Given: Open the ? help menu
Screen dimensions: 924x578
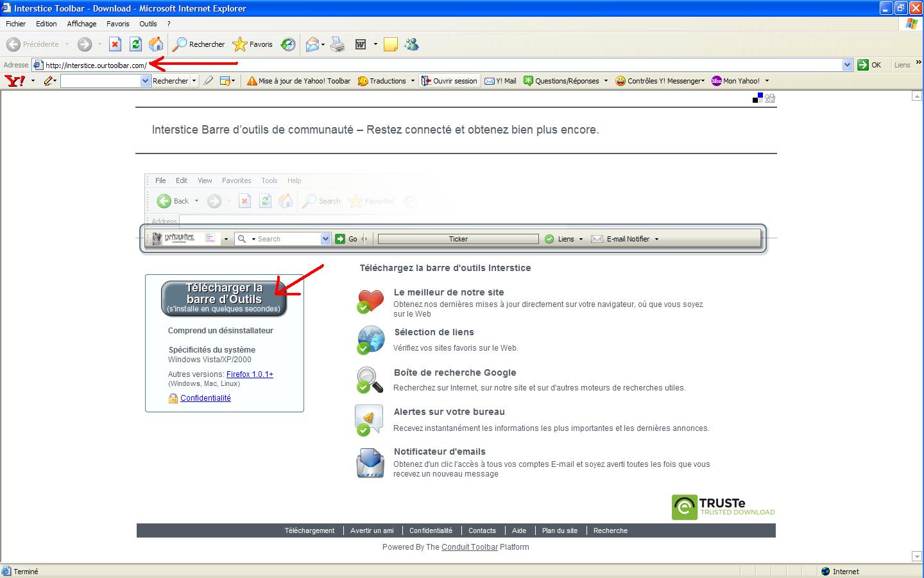Looking at the screenshot, I should click(x=169, y=24).
